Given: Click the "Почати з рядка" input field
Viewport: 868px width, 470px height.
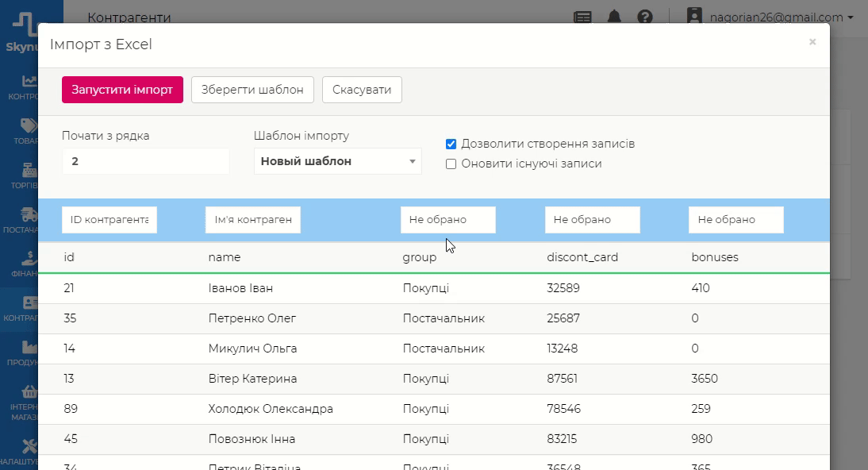Looking at the screenshot, I should coord(145,161).
